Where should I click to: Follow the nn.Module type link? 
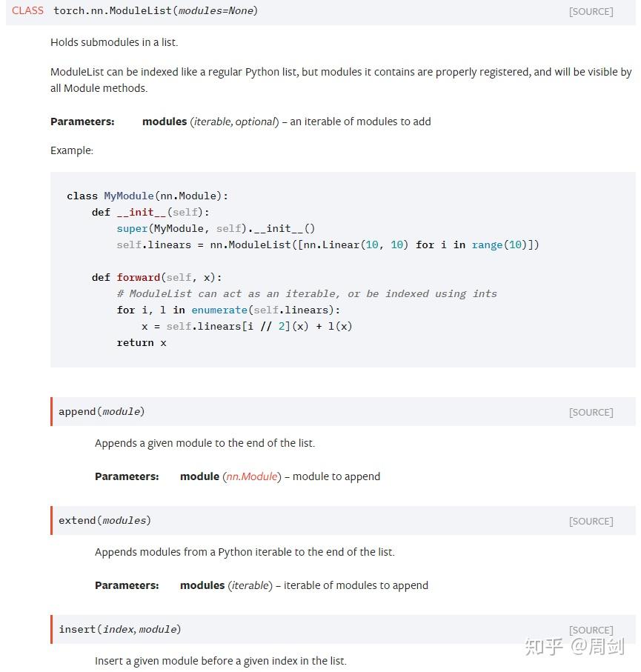pos(252,476)
